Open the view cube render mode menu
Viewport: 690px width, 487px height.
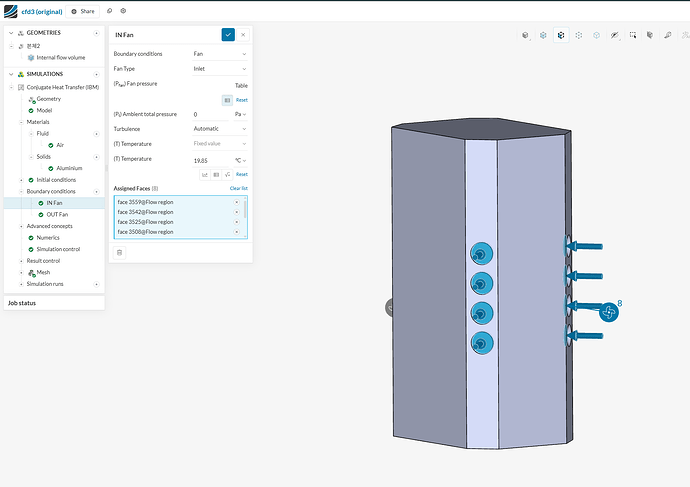525,35
